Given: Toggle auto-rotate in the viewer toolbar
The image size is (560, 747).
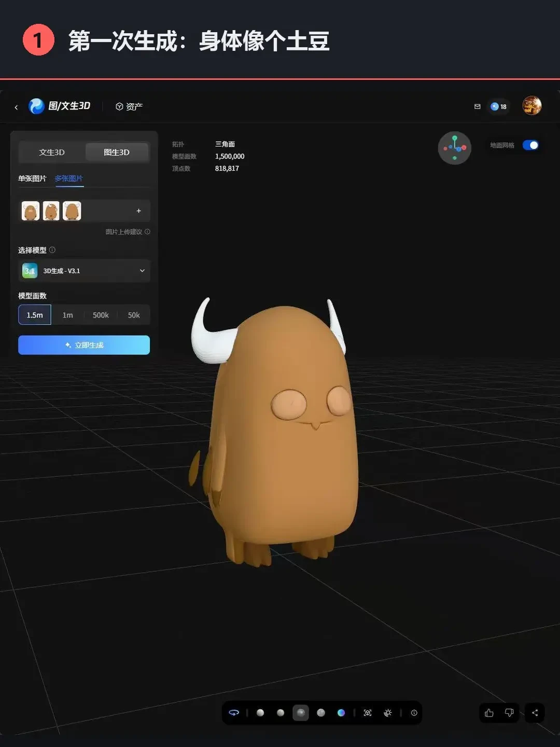Looking at the screenshot, I should 234,713.
